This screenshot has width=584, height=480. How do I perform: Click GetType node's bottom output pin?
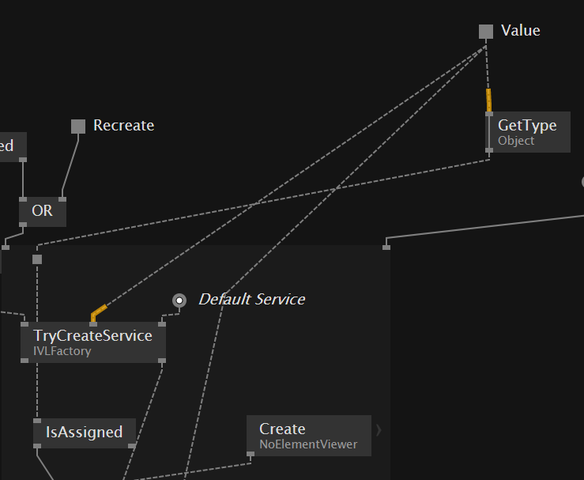[x=489, y=150]
